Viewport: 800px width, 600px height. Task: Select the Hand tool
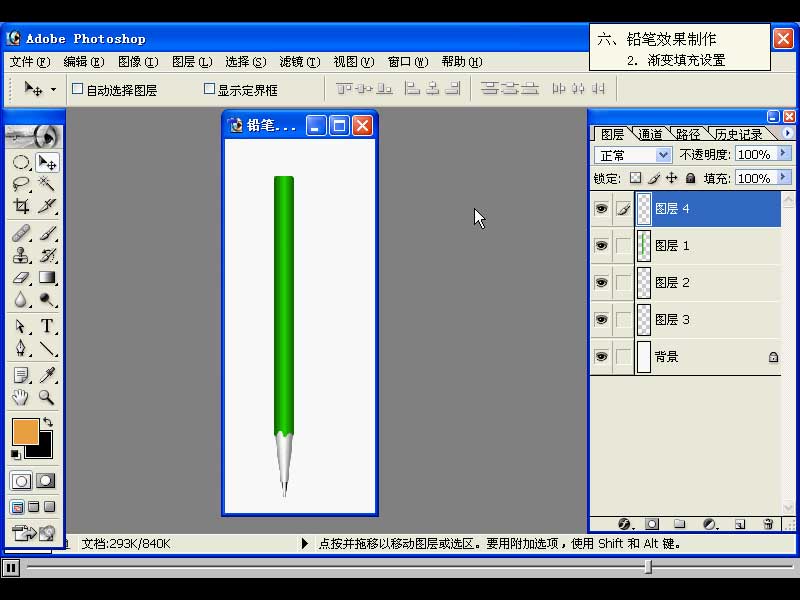pos(20,398)
